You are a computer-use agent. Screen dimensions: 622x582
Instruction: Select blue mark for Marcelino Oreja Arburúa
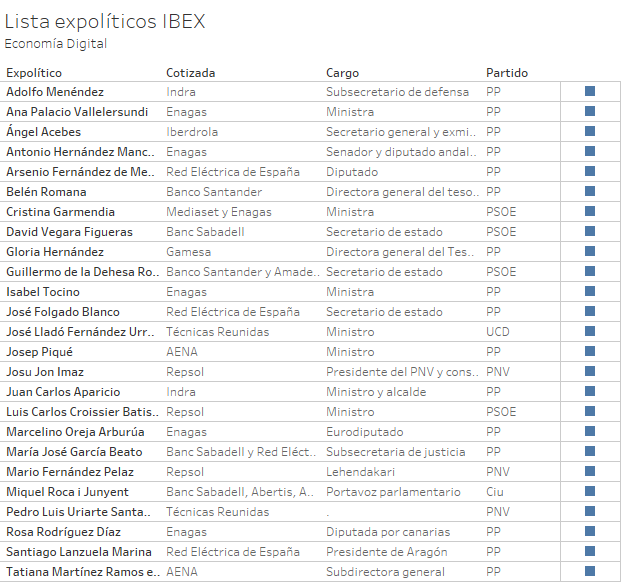point(590,431)
